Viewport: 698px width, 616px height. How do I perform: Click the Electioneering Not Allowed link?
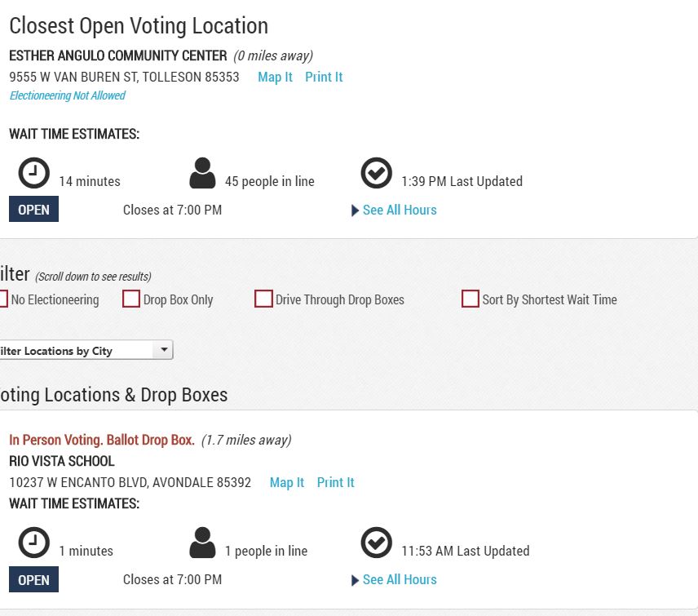[68, 95]
